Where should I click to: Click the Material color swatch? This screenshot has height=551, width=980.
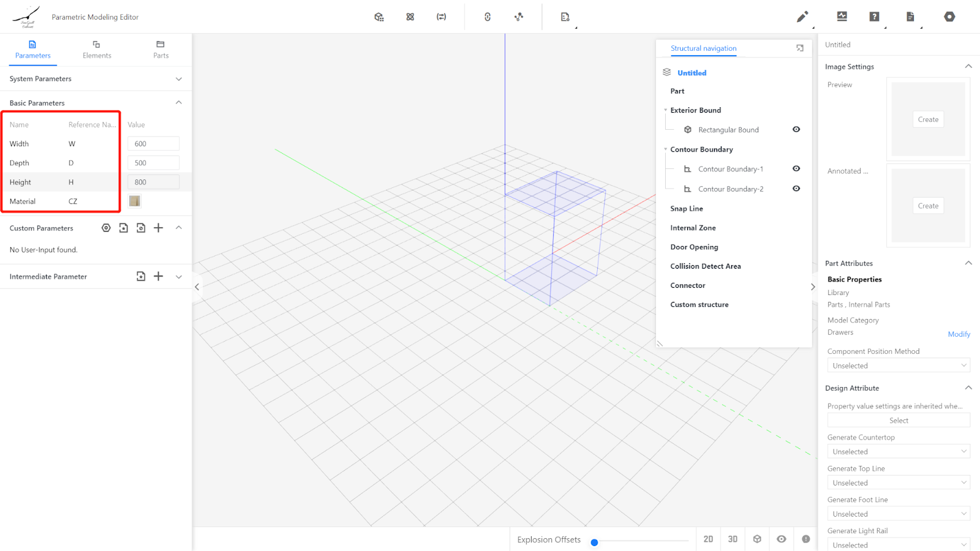point(135,201)
